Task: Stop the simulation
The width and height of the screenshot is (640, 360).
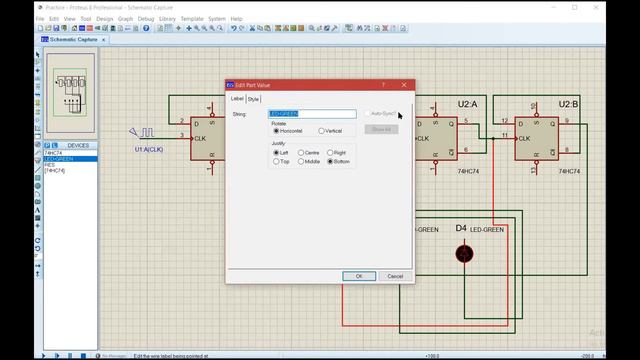Action: pos(83,356)
